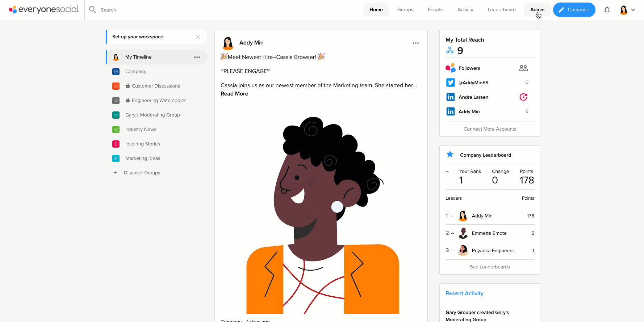Click Connect More Accounts
Viewport: 644px width, 322px height.
490,129
